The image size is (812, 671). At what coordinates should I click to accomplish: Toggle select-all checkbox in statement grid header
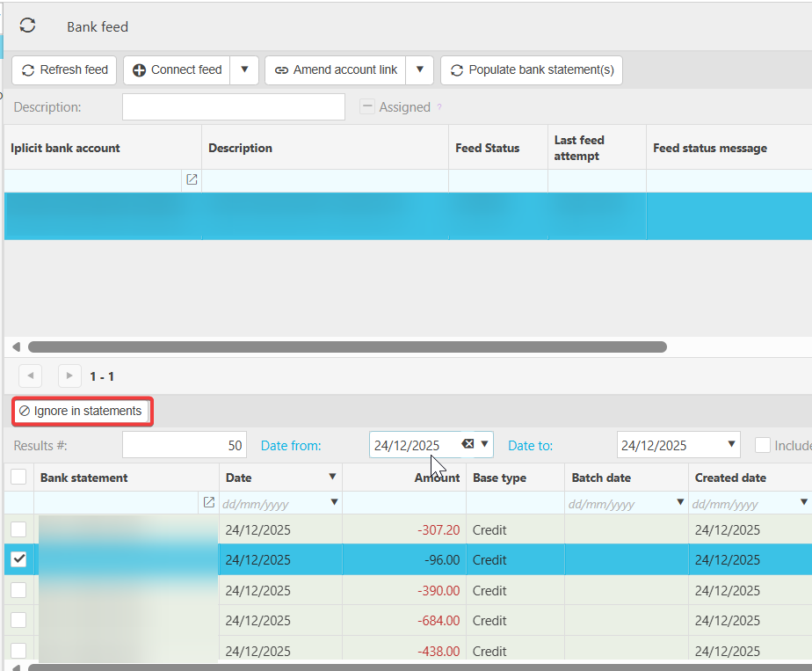click(18, 477)
